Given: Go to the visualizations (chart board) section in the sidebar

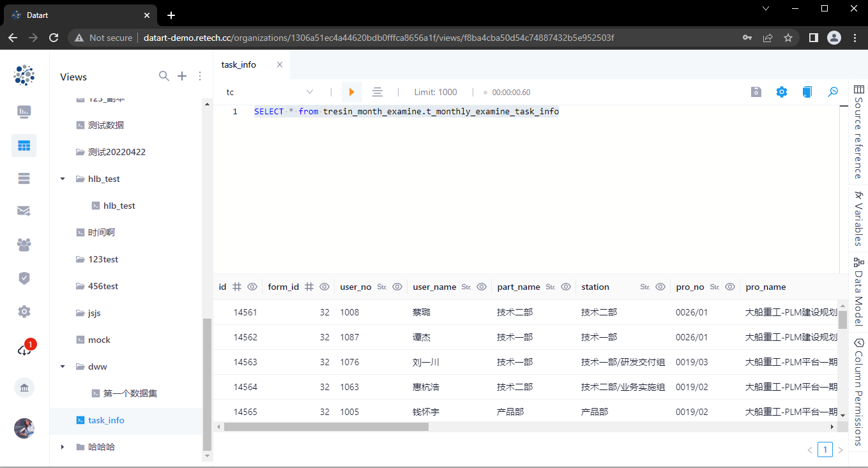Looking at the screenshot, I should point(24,112).
